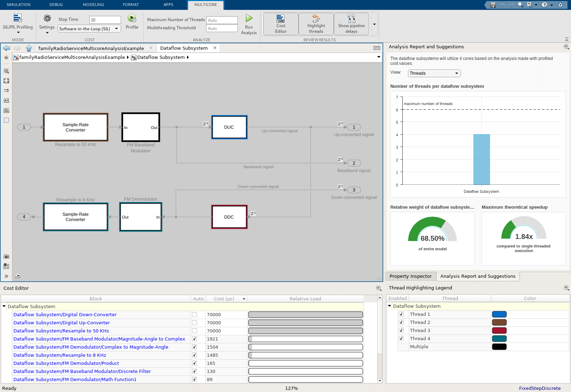Disable Thread 4 highlighting
This screenshot has height=392, width=571.
401,338
